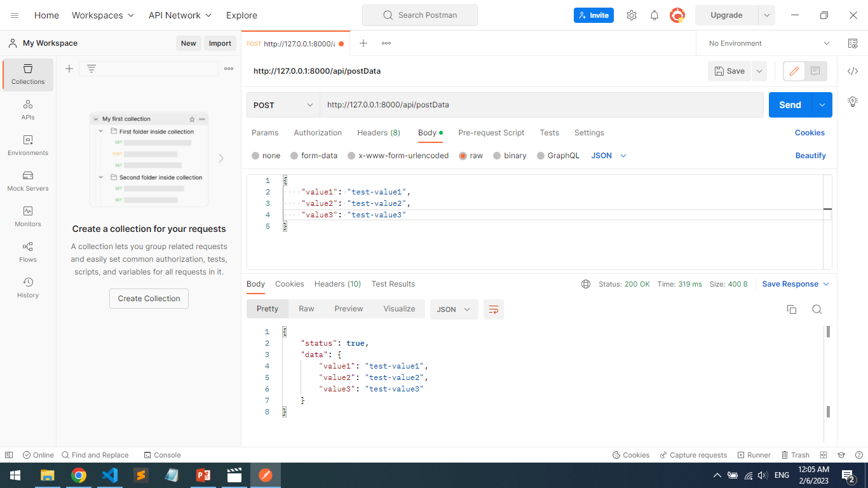Switch to the Params tab

265,133
